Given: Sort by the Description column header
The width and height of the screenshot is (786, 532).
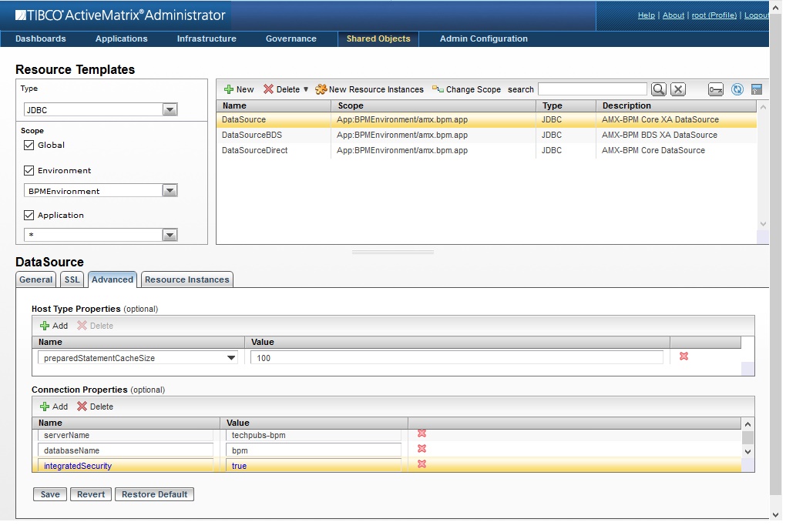Looking at the screenshot, I should (676, 105).
